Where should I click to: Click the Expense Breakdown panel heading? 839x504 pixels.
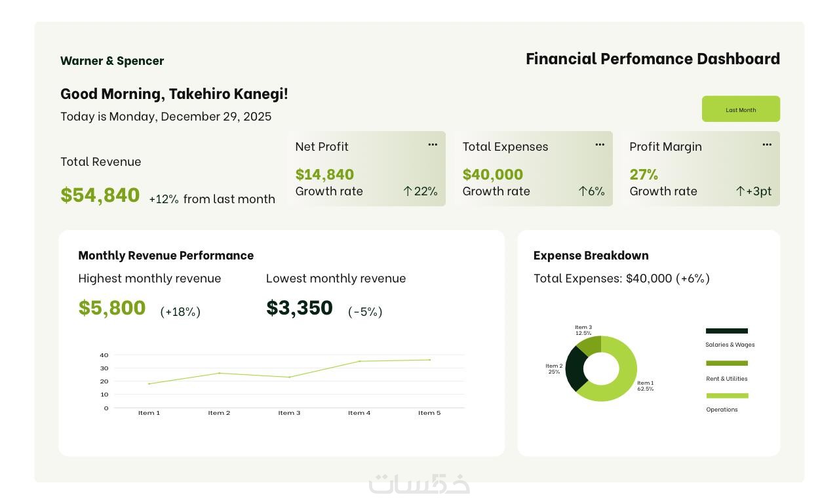[591, 255]
